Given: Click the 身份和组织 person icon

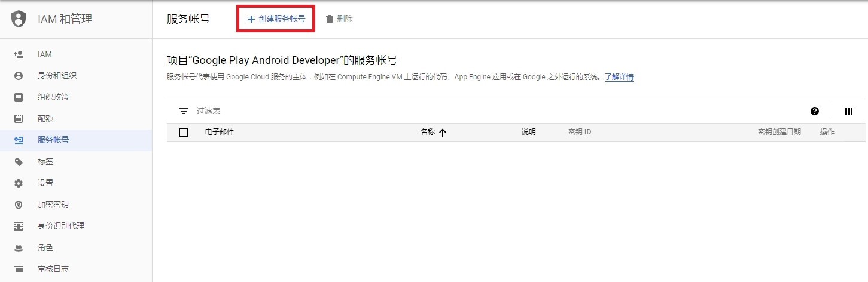Looking at the screenshot, I should coord(19,76).
